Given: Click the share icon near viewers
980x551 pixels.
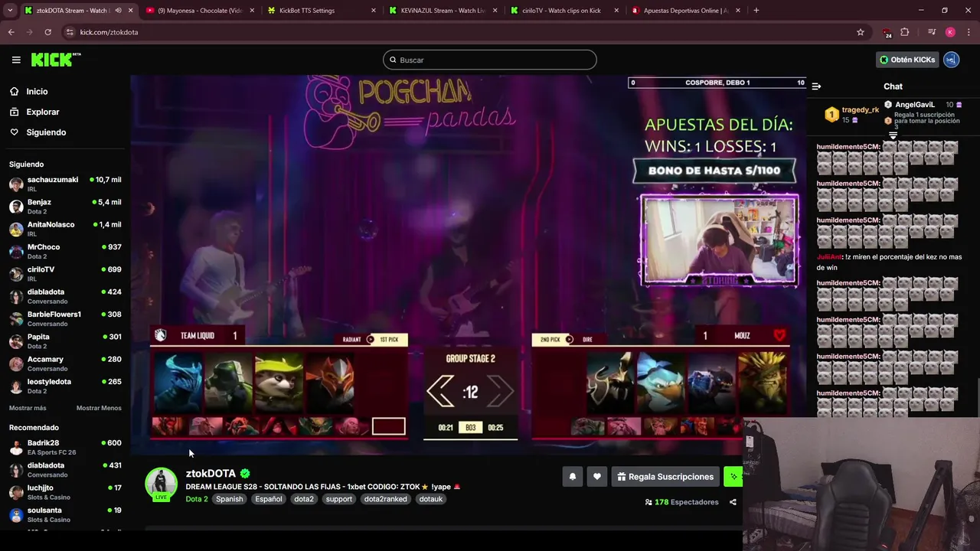Looking at the screenshot, I should (x=733, y=502).
